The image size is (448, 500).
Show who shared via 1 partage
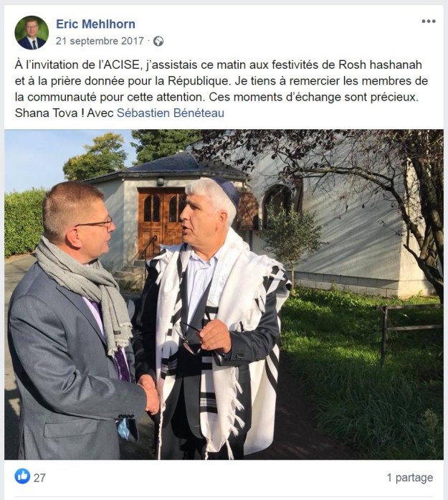click(x=410, y=478)
